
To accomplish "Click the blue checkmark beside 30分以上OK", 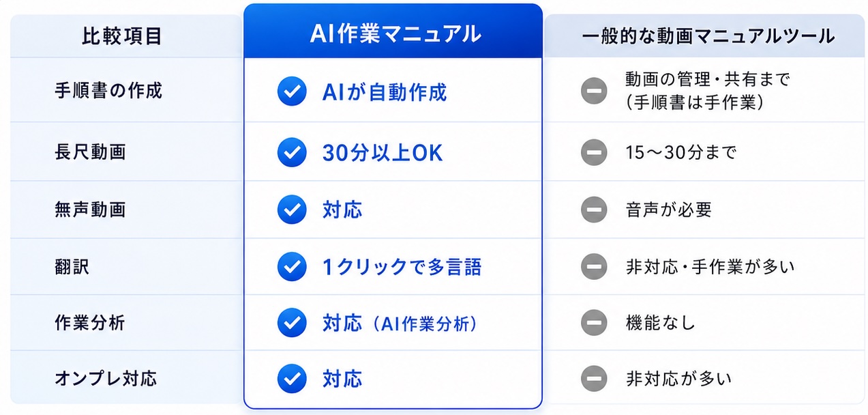I will (292, 152).
